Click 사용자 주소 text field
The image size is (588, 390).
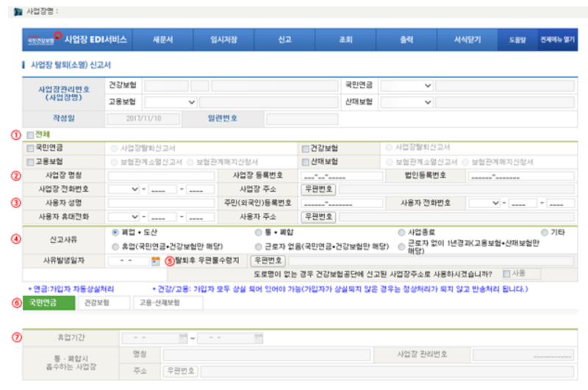456,217
